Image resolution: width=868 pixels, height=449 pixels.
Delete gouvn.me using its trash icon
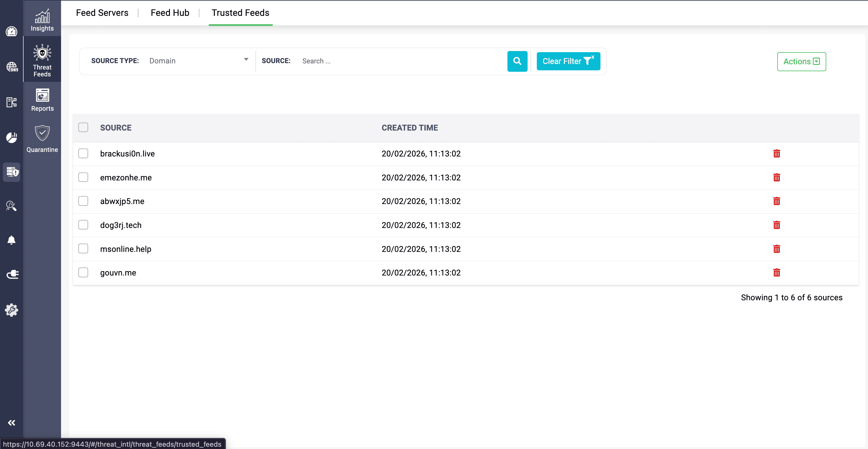pos(777,272)
